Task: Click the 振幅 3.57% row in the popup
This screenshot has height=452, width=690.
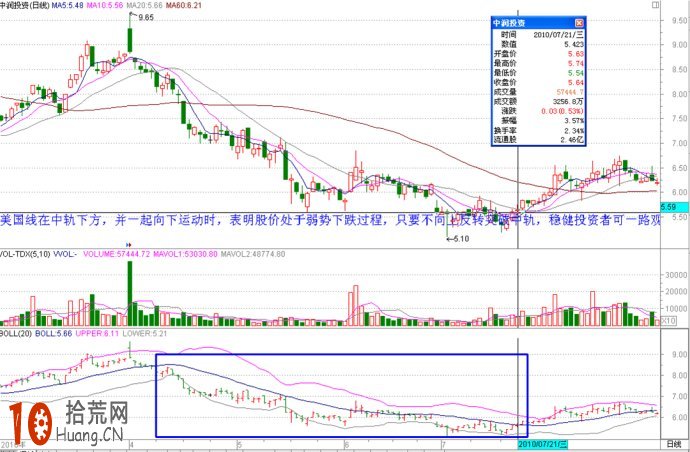Action: point(538,121)
